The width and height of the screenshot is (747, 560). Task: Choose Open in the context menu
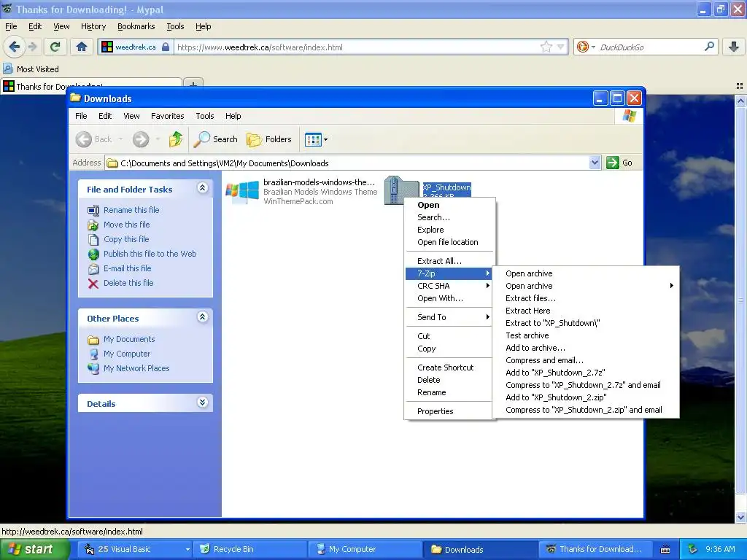click(x=449, y=205)
